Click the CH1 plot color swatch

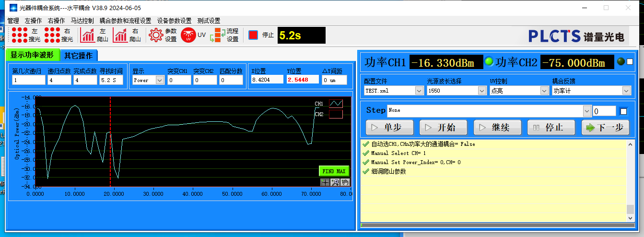click(336, 104)
